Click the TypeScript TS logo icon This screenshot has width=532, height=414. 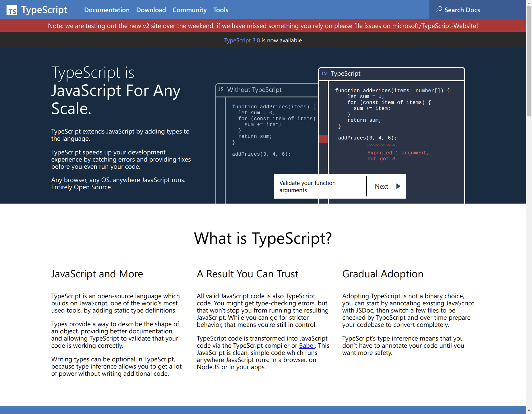coord(12,10)
